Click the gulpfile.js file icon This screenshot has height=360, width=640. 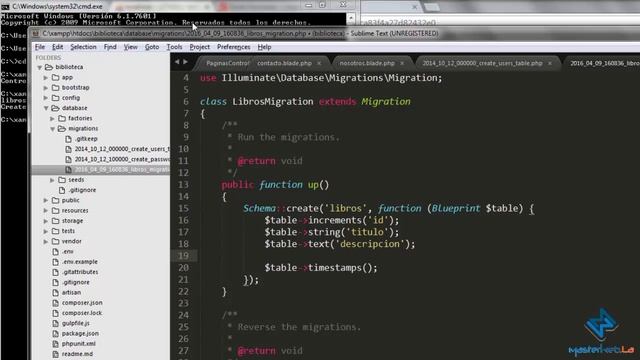(56, 323)
